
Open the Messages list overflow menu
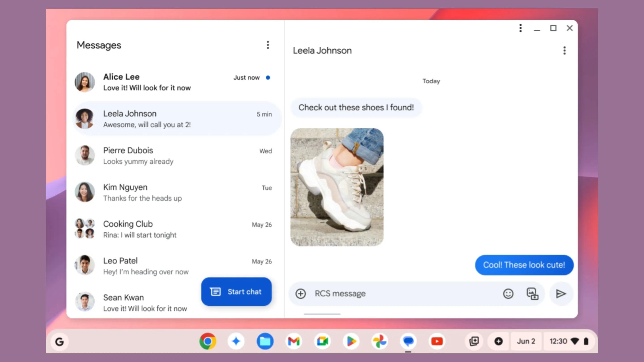pos(268,45)
